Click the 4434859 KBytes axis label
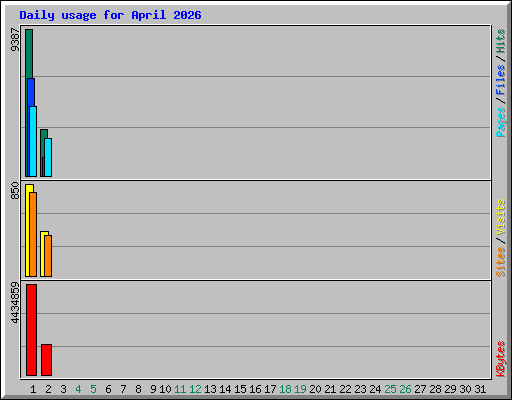 [15, 303]
